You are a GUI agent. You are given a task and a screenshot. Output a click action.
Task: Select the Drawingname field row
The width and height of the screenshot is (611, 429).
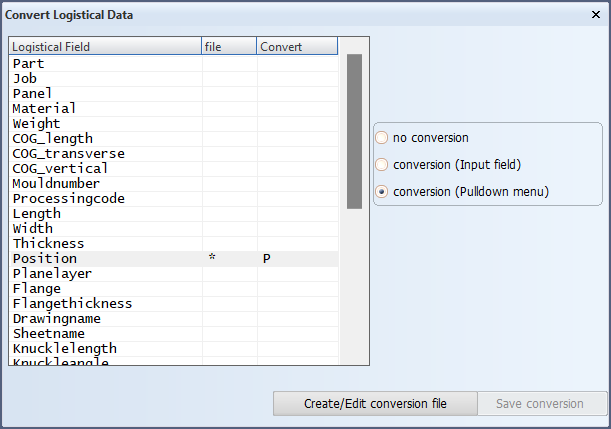[173, 319]
